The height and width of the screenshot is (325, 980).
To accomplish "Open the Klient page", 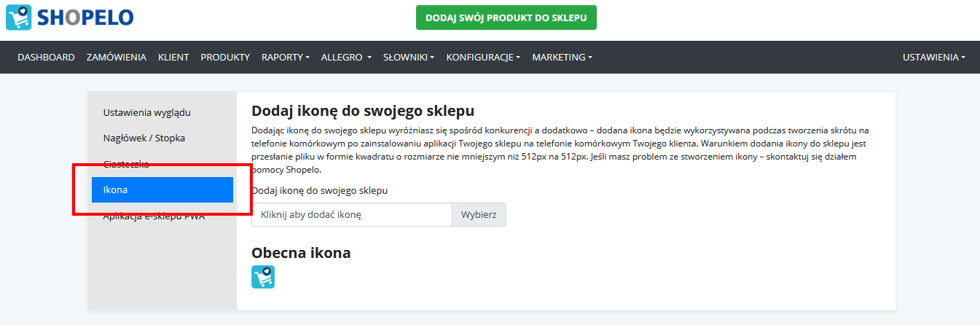I will [173, 57].
